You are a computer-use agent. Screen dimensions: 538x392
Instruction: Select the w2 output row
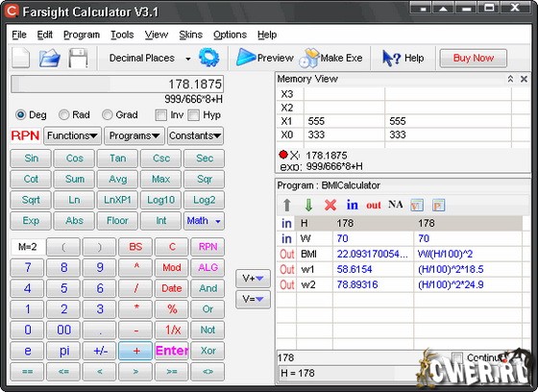400,284
